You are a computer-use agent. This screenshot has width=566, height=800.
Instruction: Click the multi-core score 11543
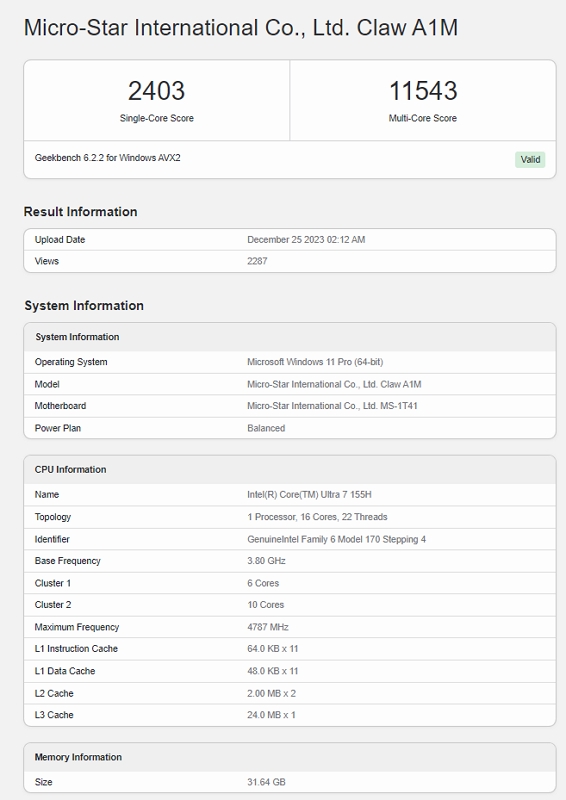point(423,91)
